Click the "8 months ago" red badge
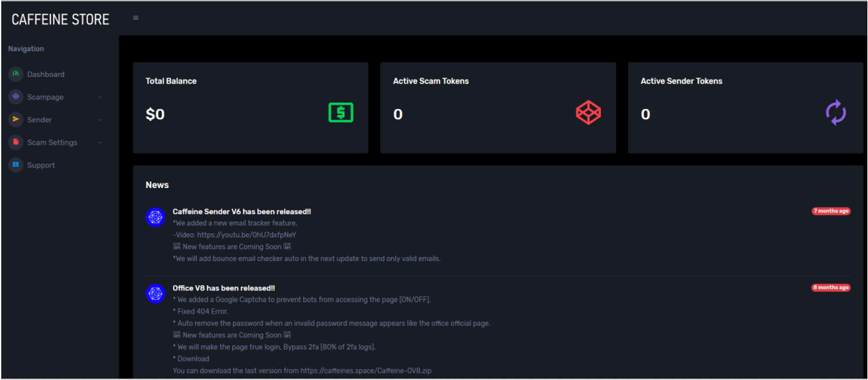The image size is (868, 380). 831,288
